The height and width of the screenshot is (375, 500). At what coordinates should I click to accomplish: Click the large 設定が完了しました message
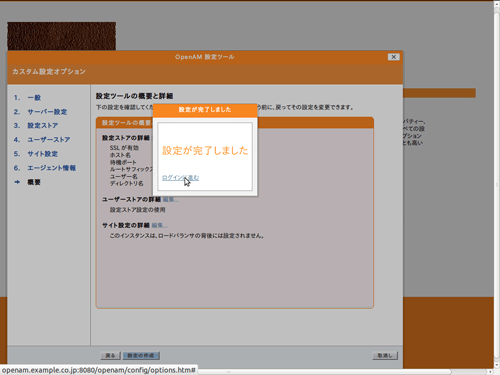(205, 151)
